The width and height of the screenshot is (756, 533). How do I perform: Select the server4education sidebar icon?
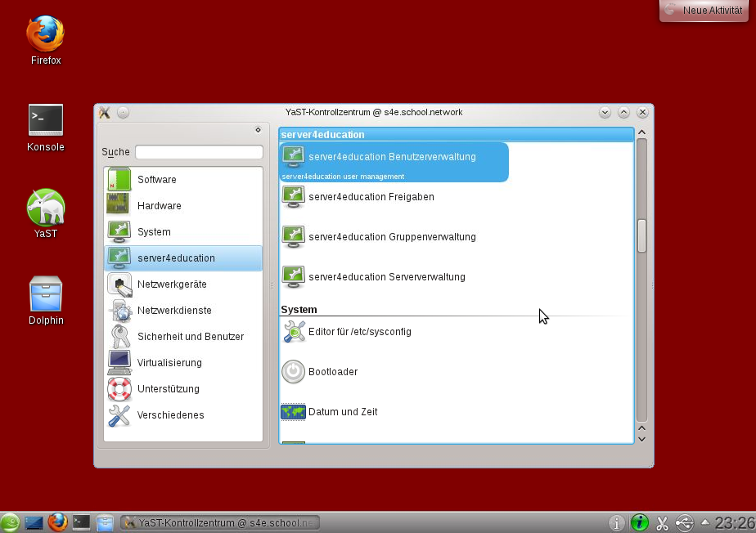click(119, 258)
